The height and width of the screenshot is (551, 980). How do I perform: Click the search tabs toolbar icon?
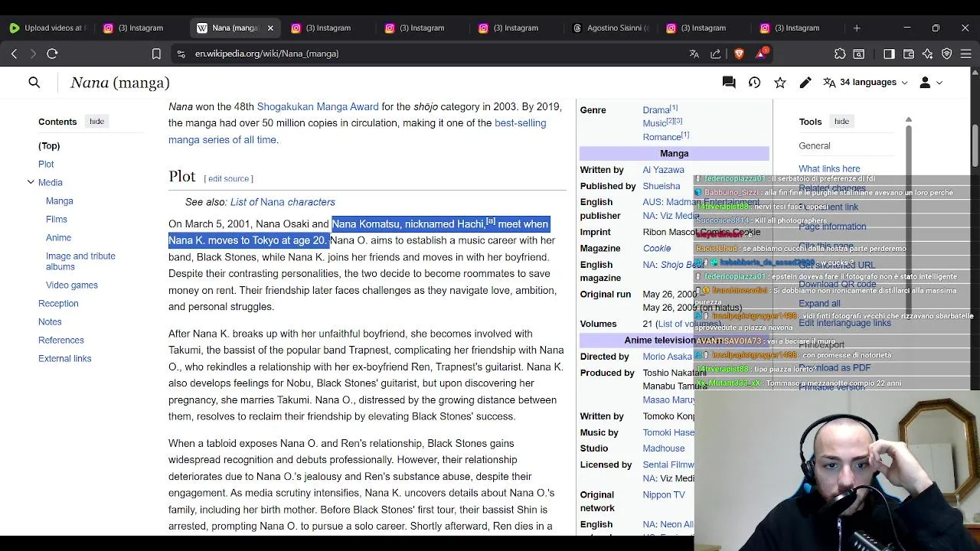coord(859,54)
